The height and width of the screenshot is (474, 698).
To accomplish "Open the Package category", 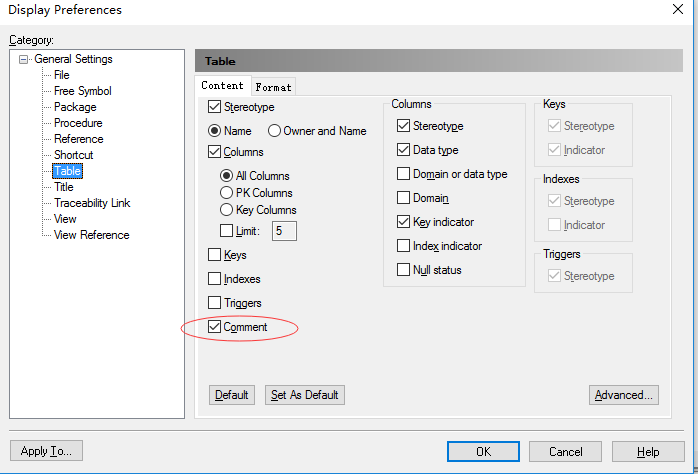I will tap(75, 107).
